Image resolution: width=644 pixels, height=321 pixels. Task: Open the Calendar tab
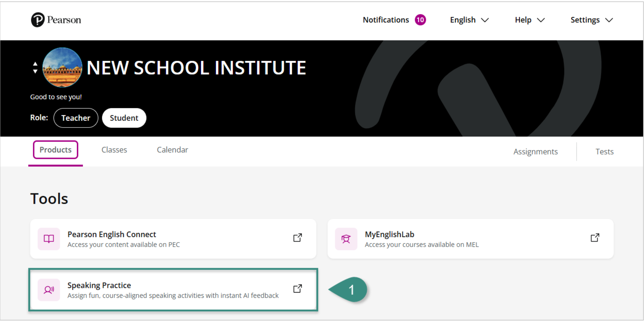(x=172, y=150)
